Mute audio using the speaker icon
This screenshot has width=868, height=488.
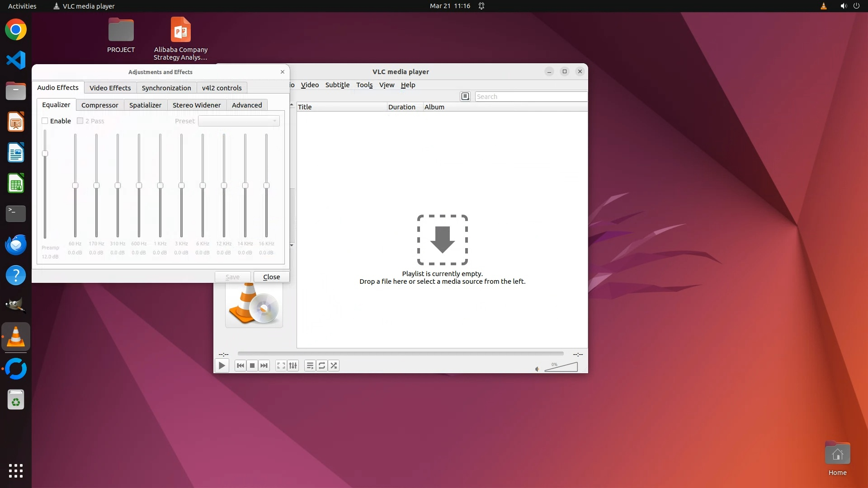pyautogui.click(x=537, y=369)
